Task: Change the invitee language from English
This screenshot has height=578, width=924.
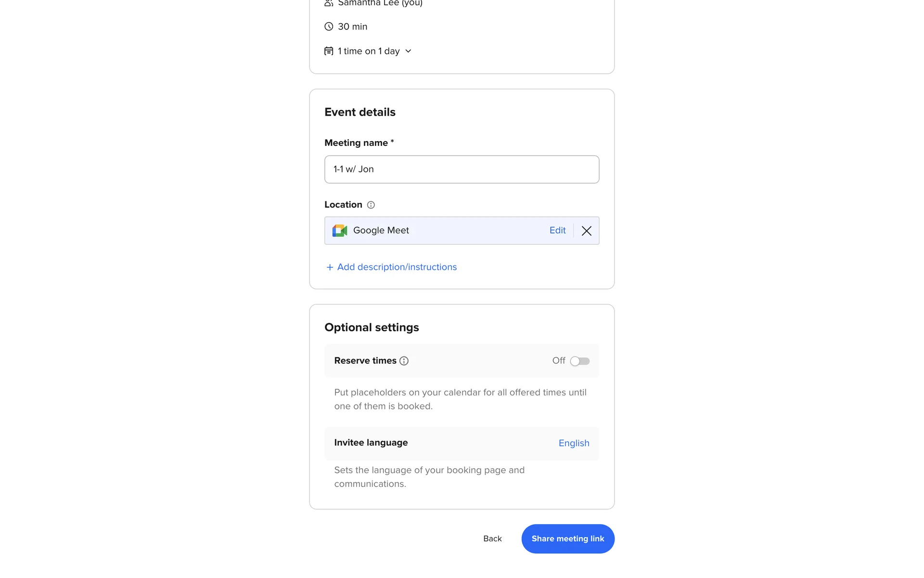Action: point(574,443)
